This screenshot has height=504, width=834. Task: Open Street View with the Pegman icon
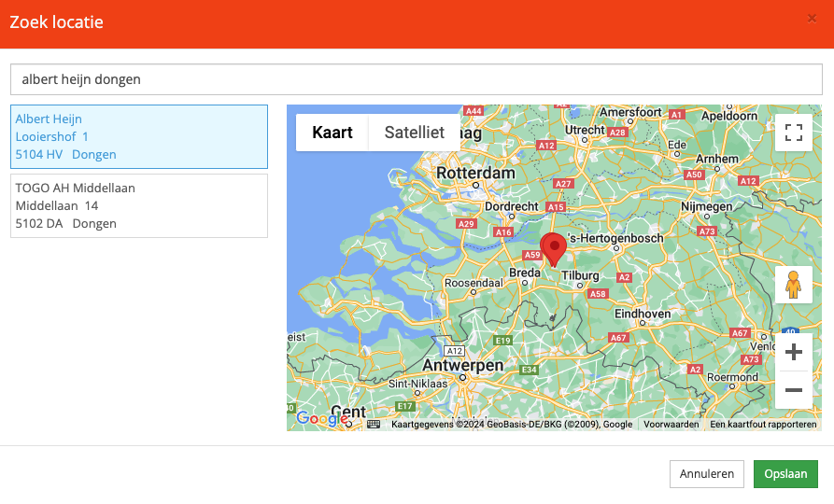point(793,285)
